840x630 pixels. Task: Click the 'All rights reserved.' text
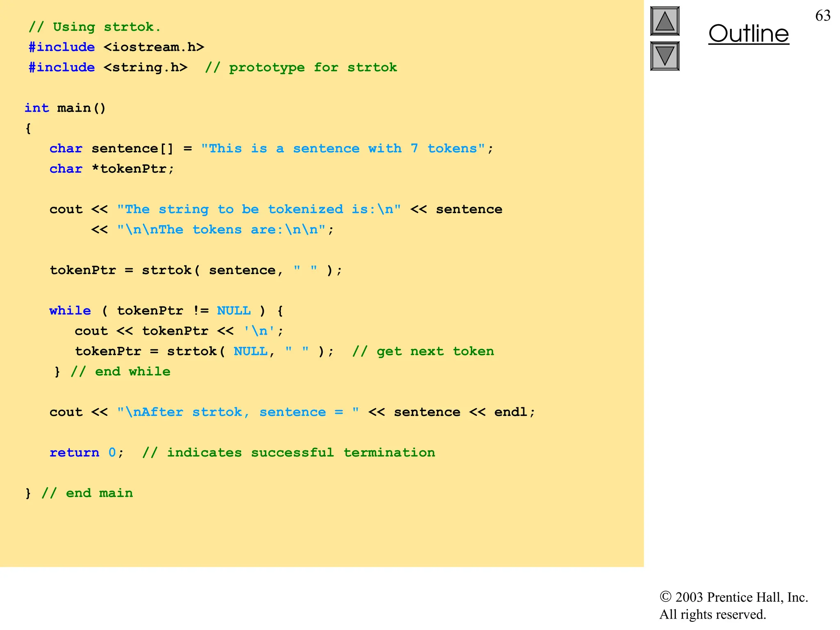click(713, 614)
